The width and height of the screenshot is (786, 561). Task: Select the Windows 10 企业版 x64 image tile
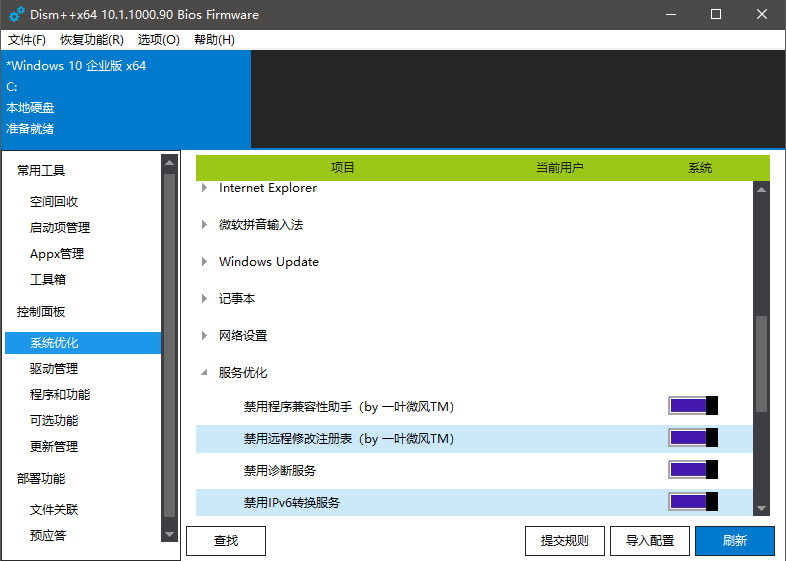pyautogui.click(x=126, y=99)
